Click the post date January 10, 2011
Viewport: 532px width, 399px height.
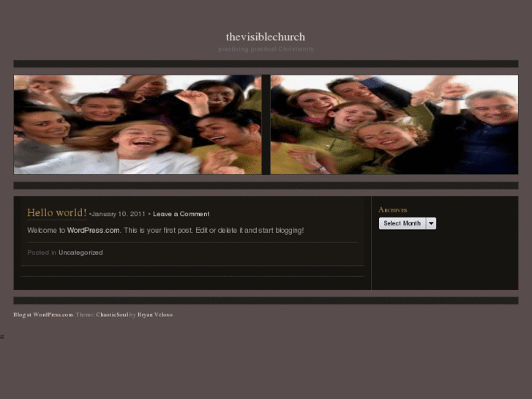coord(119,214)
